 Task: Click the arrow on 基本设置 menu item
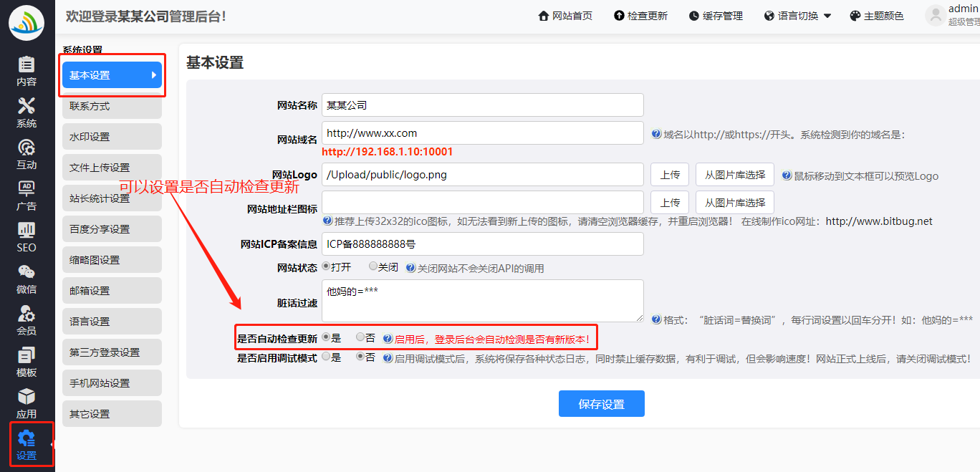point(153,75)
